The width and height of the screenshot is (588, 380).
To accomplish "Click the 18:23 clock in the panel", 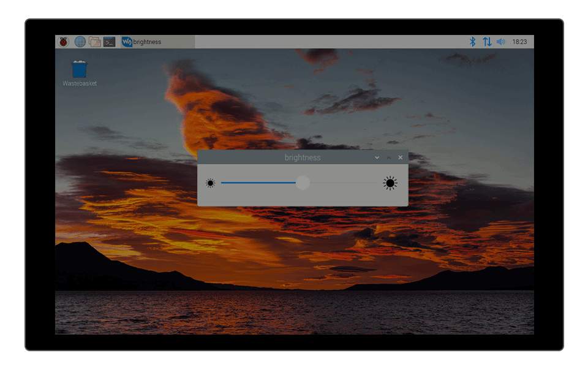I will click(519, 42).
